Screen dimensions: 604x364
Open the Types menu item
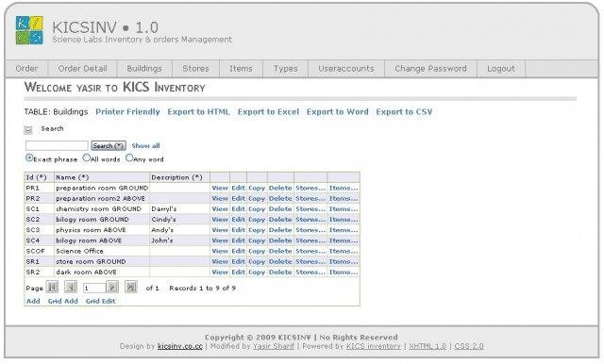tap(285, 69)
